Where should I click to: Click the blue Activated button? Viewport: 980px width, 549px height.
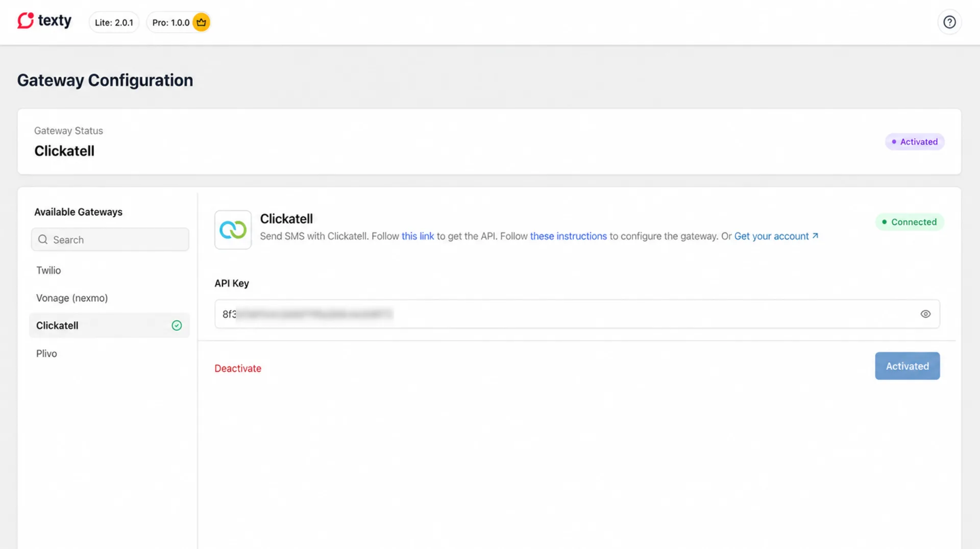click(x=907, y=366)
